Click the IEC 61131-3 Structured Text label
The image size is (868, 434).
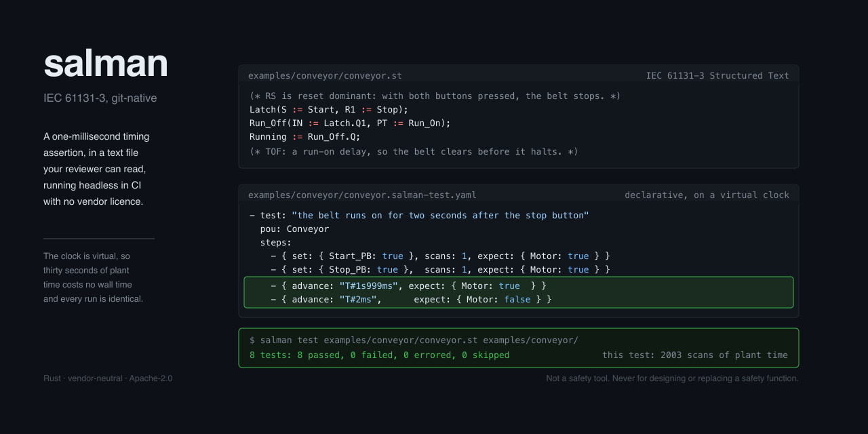pyautogui.click(x=717, y=76)
